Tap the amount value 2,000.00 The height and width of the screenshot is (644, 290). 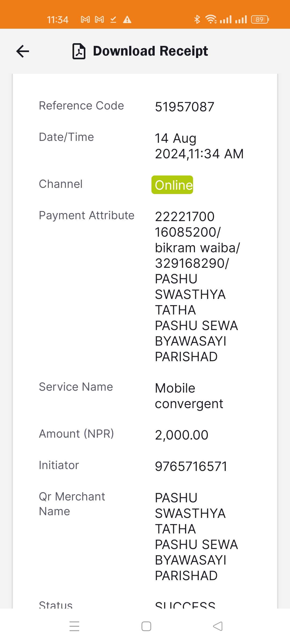(x=182, y=435)
